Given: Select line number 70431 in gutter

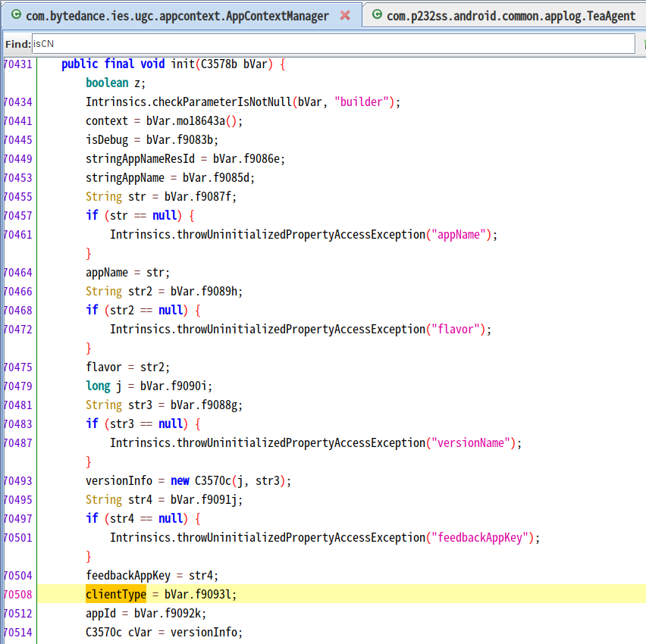Looking at the screenshot, I should click(x=17, y=64).
